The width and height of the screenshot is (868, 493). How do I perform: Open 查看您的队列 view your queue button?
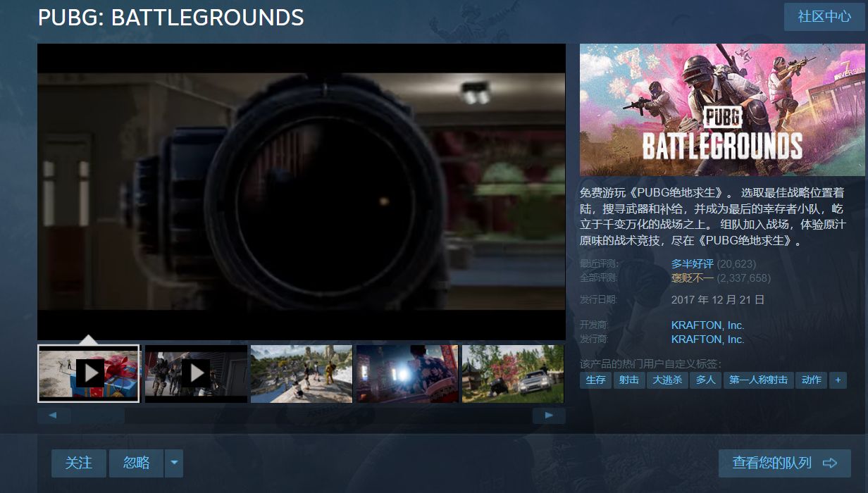pos(785,463)
